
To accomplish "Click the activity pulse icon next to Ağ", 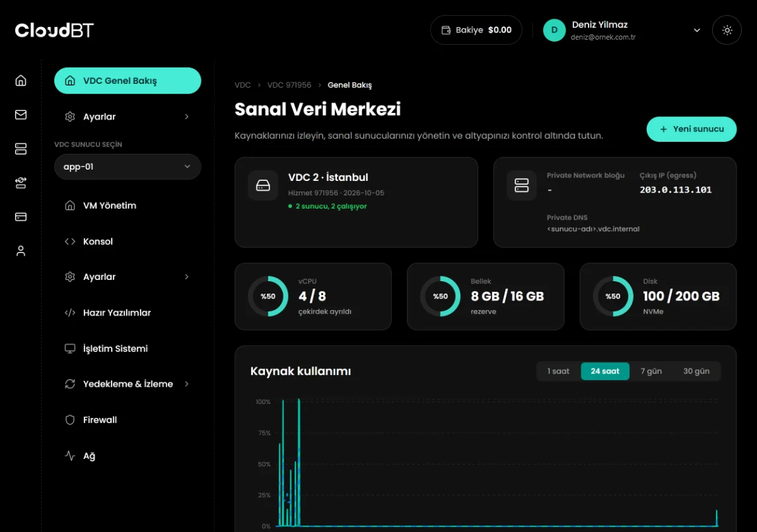I will point(70,456).
